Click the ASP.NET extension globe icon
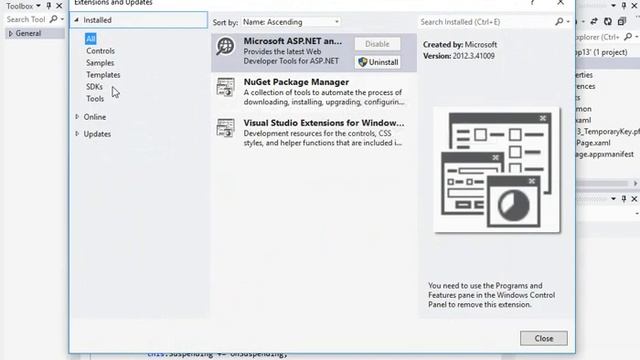The width and height of the screenshot is (640, 360). pos(225,46)
